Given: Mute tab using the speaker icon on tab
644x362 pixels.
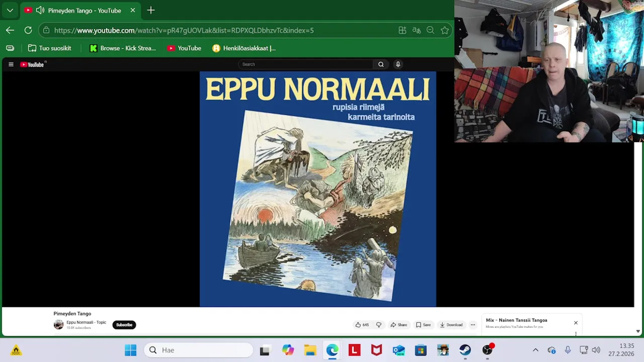Looking at the screenshot, I should (40, 10).
